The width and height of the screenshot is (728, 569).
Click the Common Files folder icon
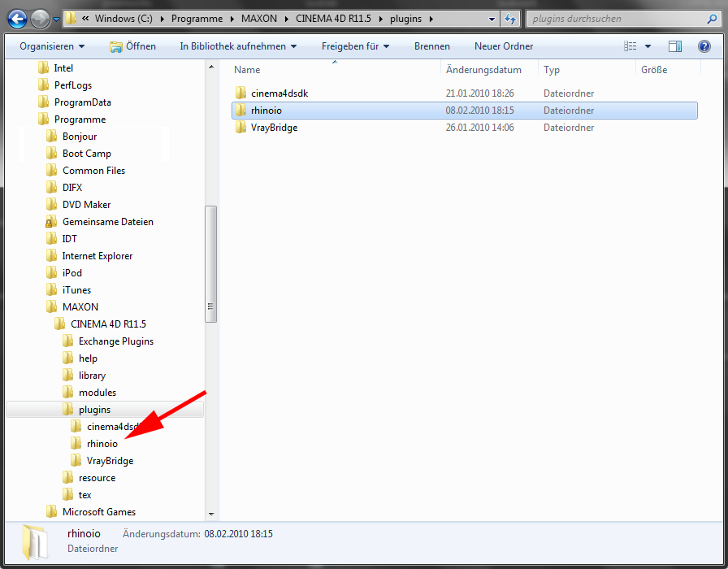coord(51,171)
